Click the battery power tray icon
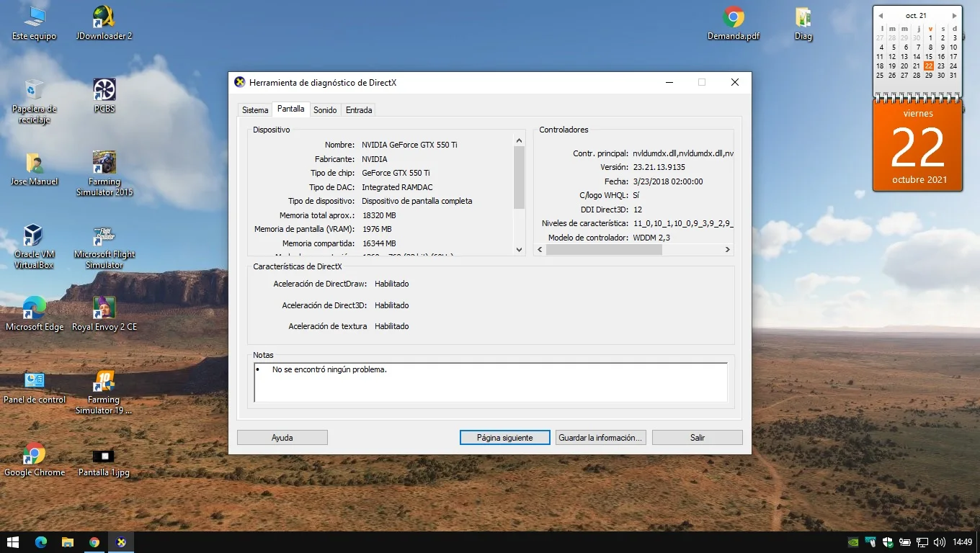980x553 pixels. coord(905,542)
